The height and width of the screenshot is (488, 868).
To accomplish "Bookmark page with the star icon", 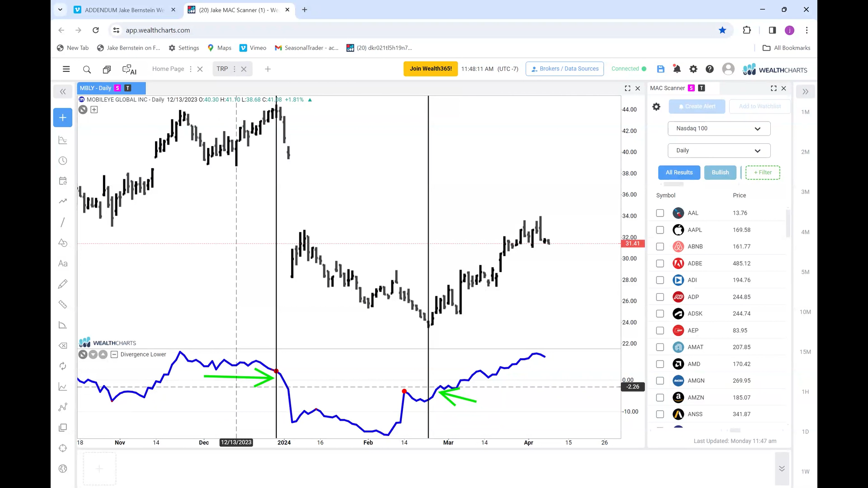I will (722, 30).
